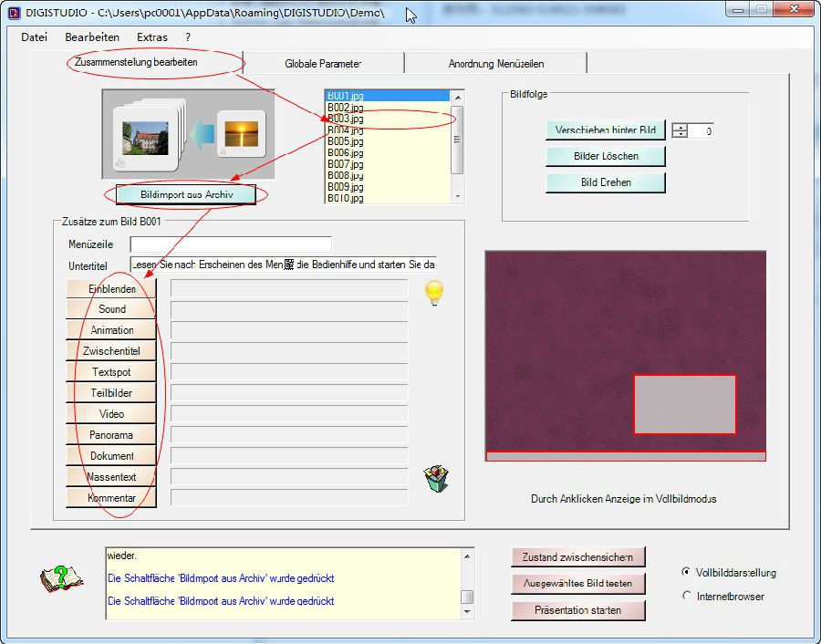The height and width of the screenshot is (644, 821).
Task: Click the image list scrollbar thumb
Action: pyautogui.click(x=457, y=140)
